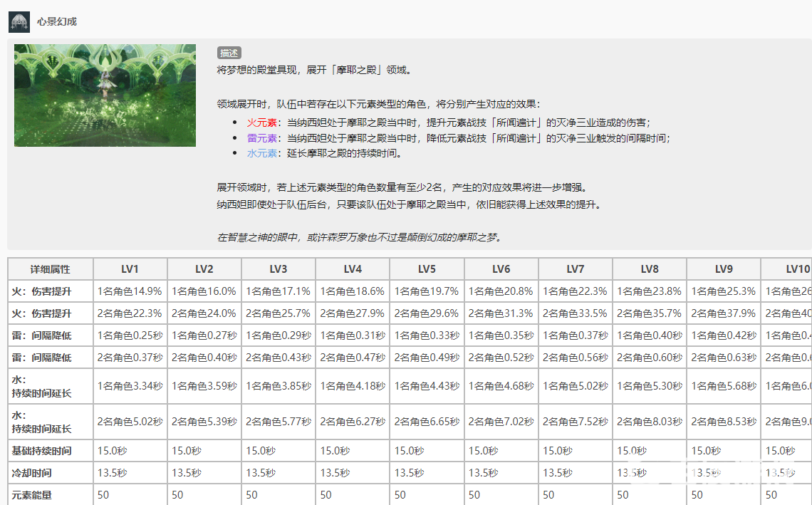Viewport: 812px width, 505px height.
Task: Click cell 1名角色18.6%
Action: point(353,291)
